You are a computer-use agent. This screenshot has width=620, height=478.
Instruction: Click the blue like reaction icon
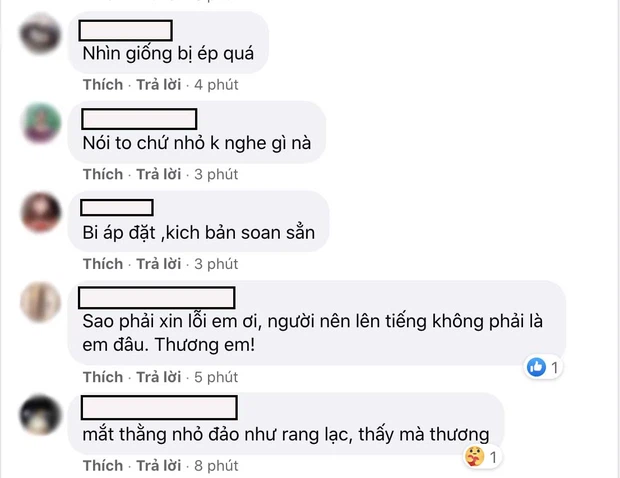pos(536,367)
